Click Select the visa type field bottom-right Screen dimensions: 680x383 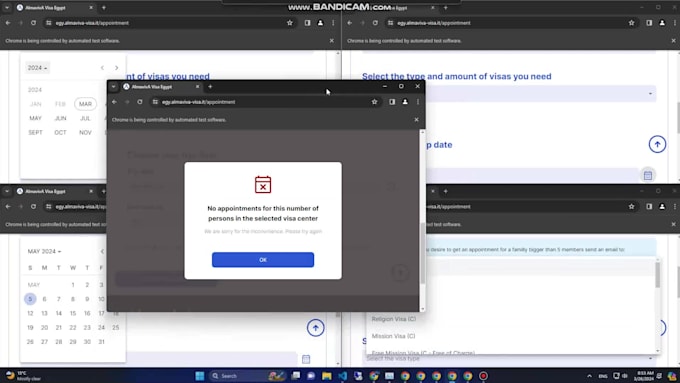click(x=510, y=359)
